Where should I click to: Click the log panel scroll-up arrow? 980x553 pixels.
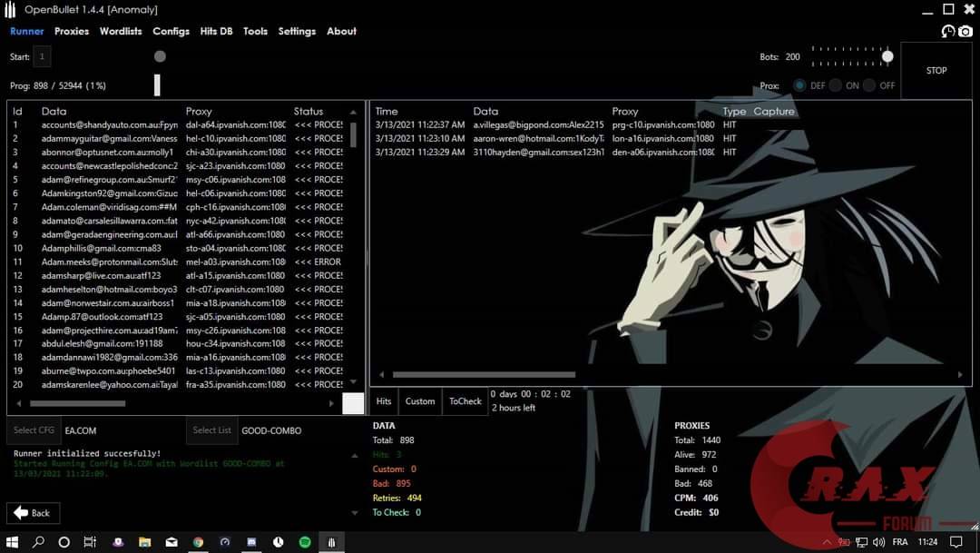pyautogui.click(x=355, y=456)
